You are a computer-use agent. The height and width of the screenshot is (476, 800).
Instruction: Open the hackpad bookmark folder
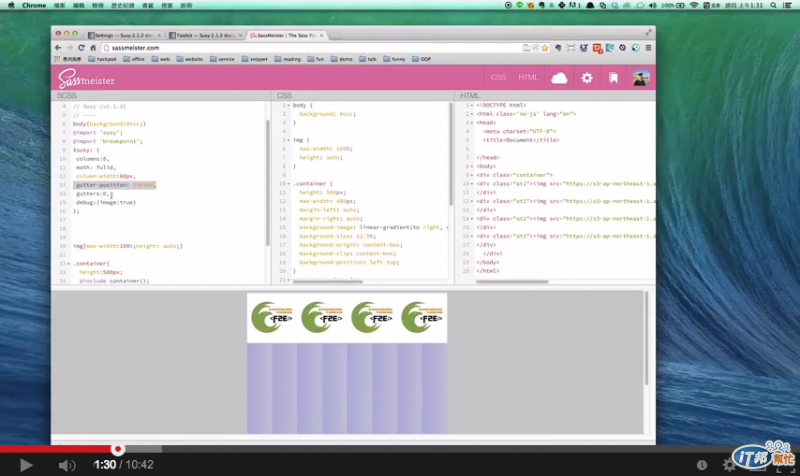tap(102, 59)
